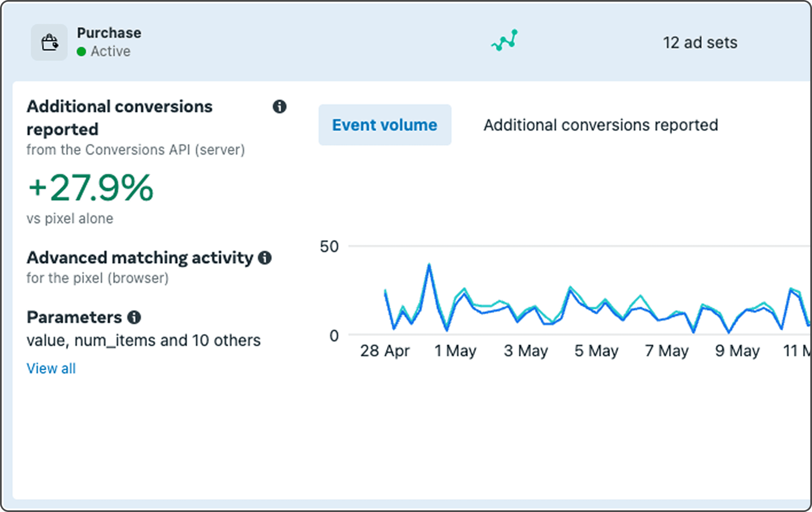812x512 pixels.
Task: Click the chart line near 7 May
Action: pos(666,319)
